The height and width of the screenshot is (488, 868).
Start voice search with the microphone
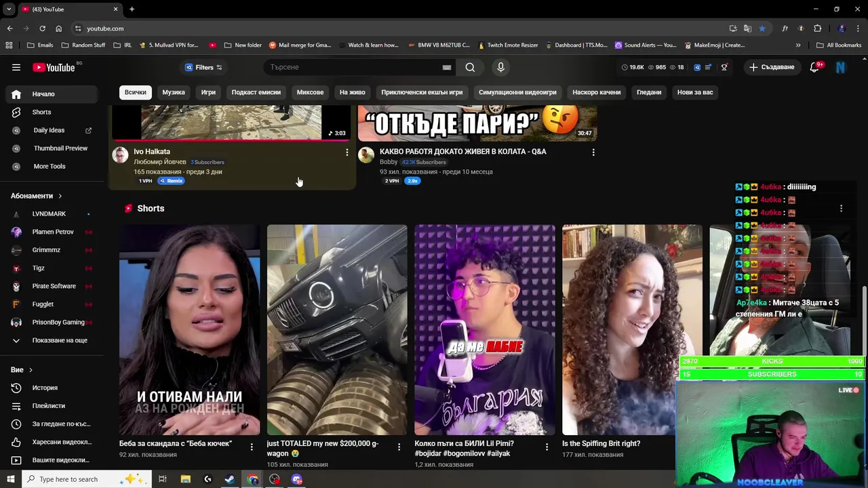click(x=500, y=67)
